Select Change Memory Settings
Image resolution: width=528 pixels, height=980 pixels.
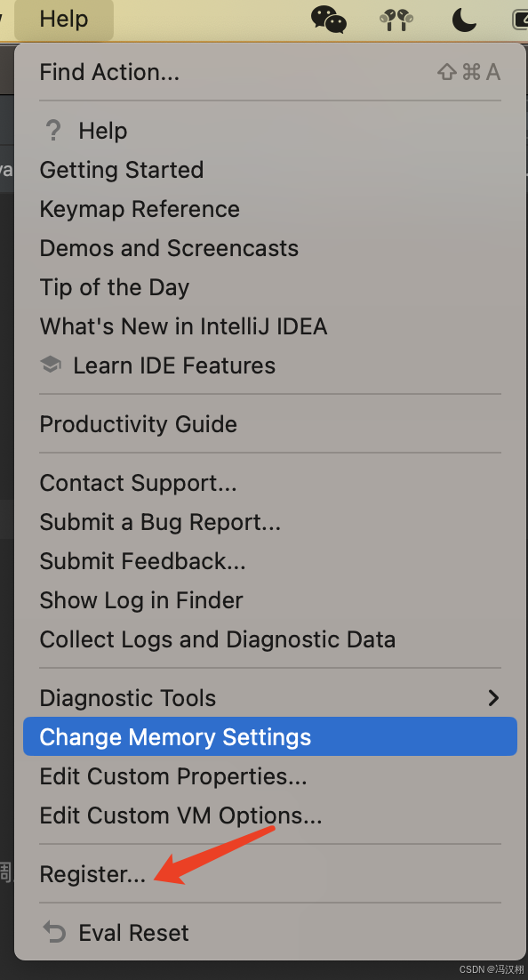270,737
